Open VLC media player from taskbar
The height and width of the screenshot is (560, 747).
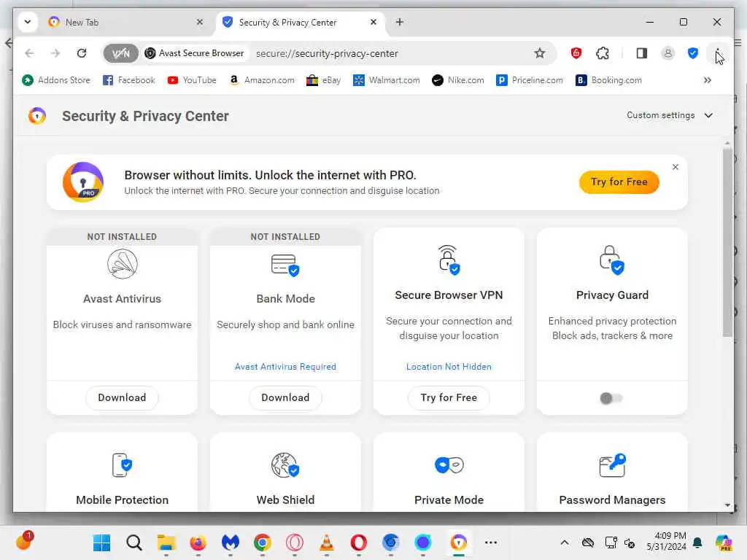[x=327, y=542]
